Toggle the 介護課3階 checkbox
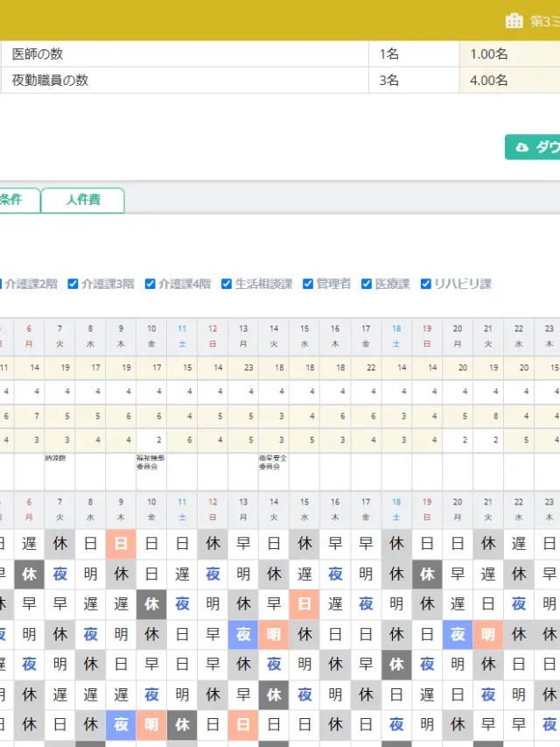The height and width of the screenshot is (747, 560). [x=73, y=284]
